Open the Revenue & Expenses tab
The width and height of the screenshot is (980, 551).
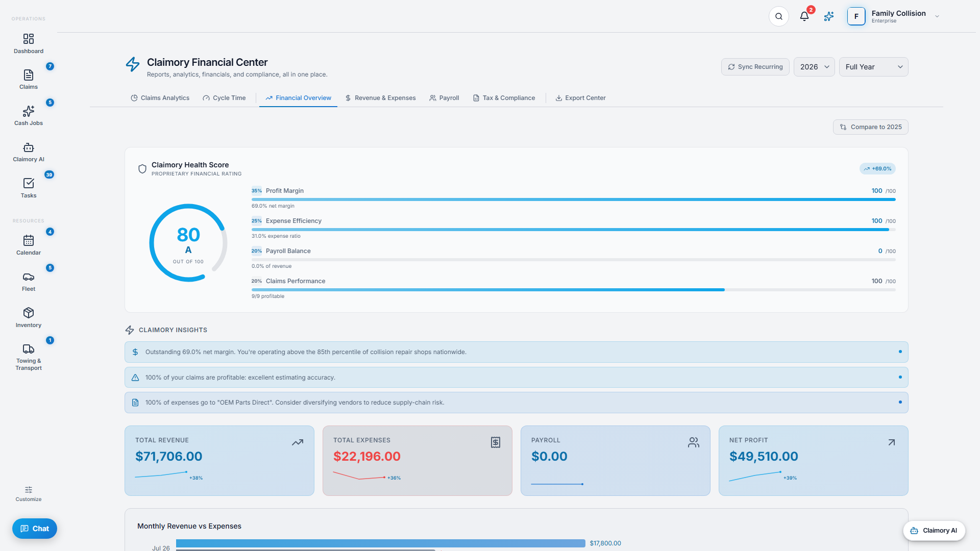tap(380, 98)
